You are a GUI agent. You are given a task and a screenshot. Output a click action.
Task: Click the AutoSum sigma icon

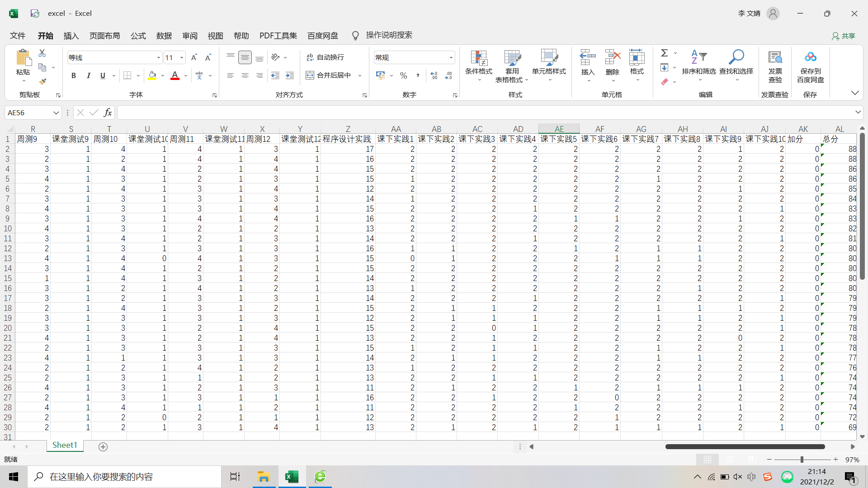pos(665,53)
